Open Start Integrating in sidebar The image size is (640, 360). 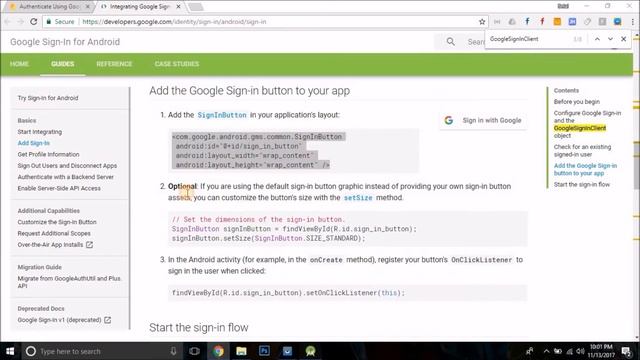click(40, 132)
